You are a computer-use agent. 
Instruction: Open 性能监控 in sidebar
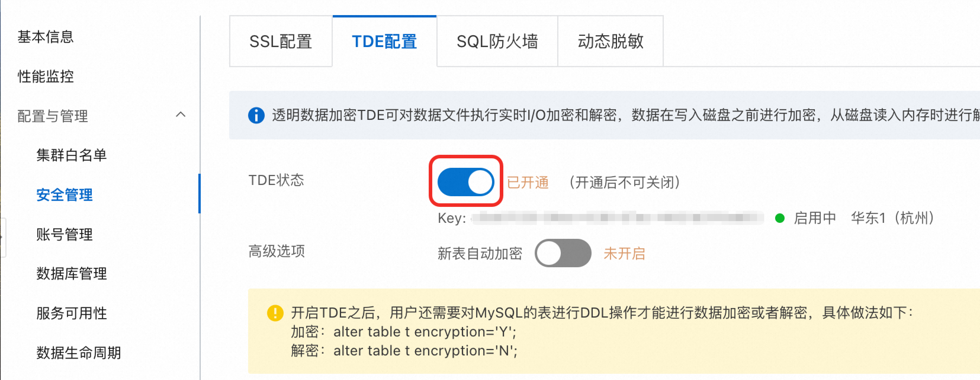46,76
